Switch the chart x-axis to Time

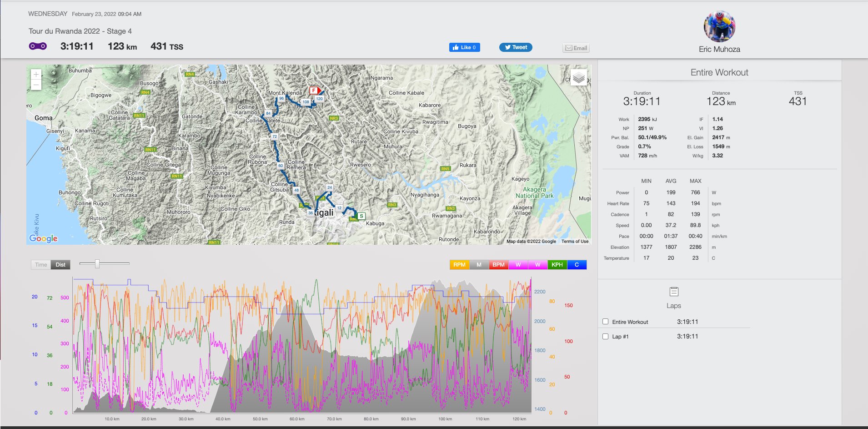point(41,265)
